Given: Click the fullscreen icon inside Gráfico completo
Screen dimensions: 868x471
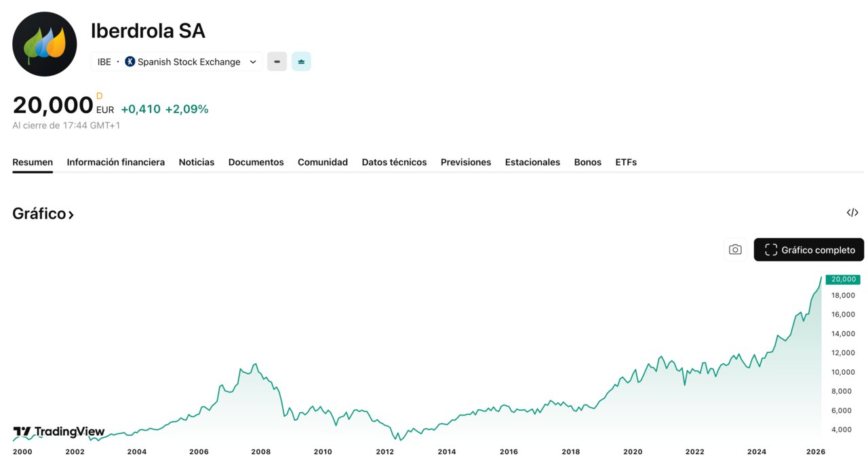Looking at the screenshot, I should pos(770,249).
